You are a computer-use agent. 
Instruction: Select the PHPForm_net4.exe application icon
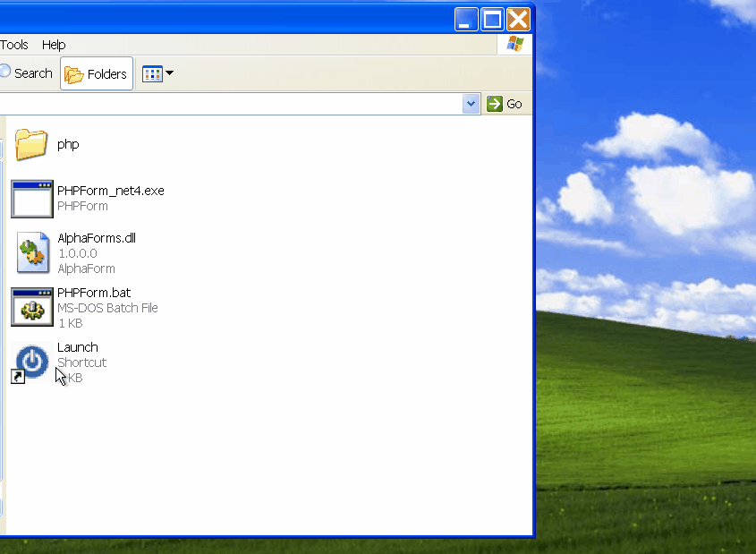click(32, 199)
